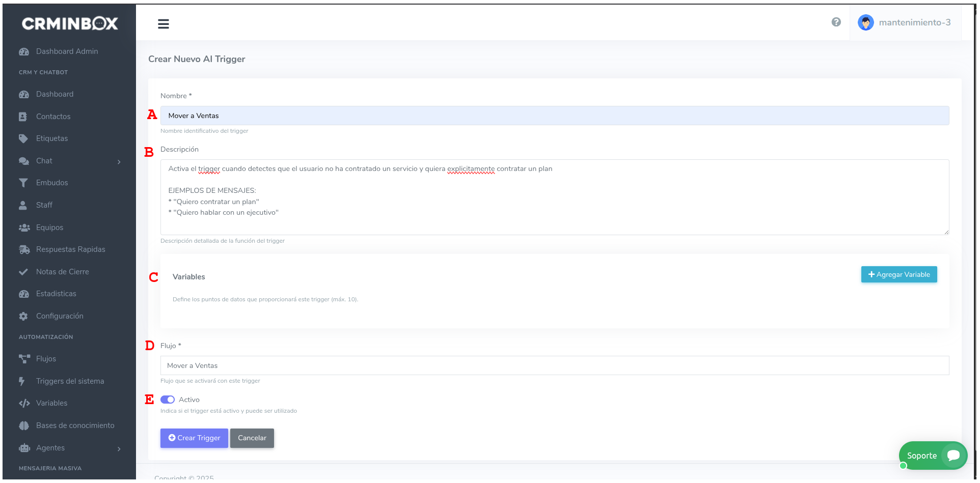Click the Crear Trigger button
The height and width of the screenshot is (483, 980).
pyautogui.click(x=194, y=438)
